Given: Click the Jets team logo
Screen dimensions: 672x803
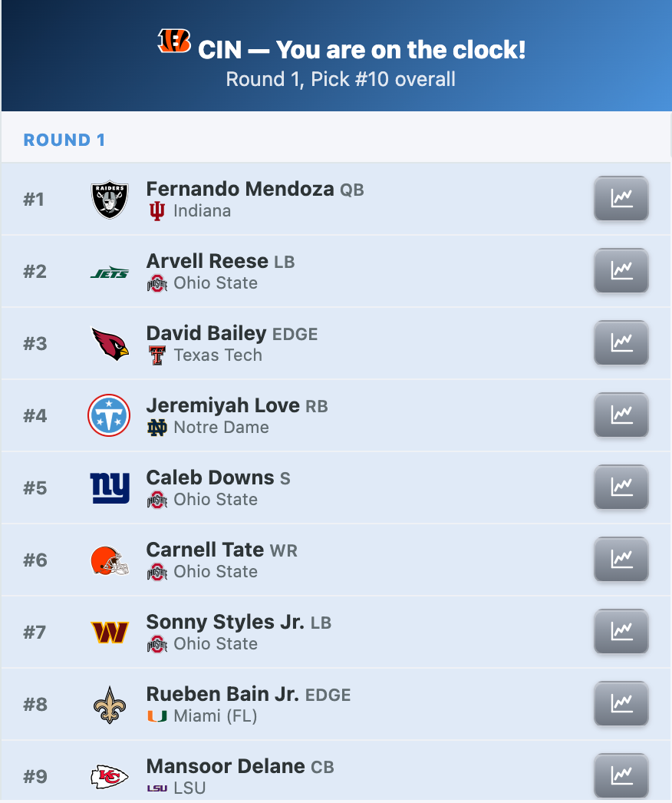Looking at the screenshot, I should coord(110,273).
